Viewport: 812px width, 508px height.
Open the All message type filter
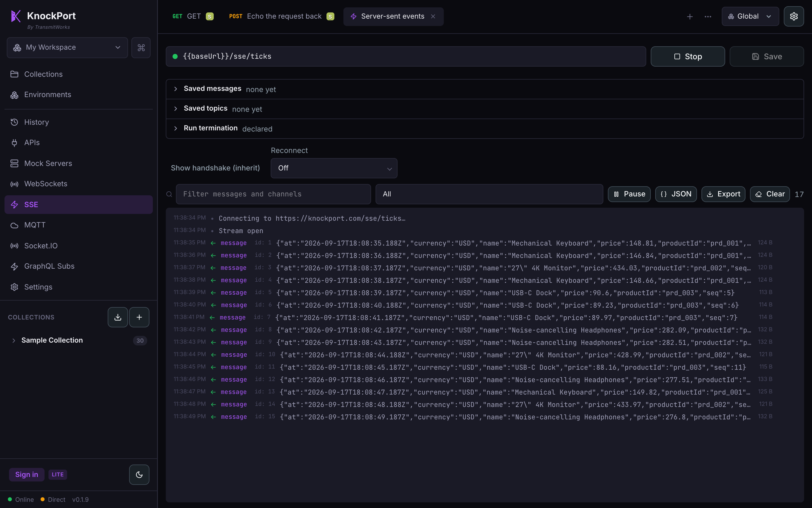click(x=489, y=194)
